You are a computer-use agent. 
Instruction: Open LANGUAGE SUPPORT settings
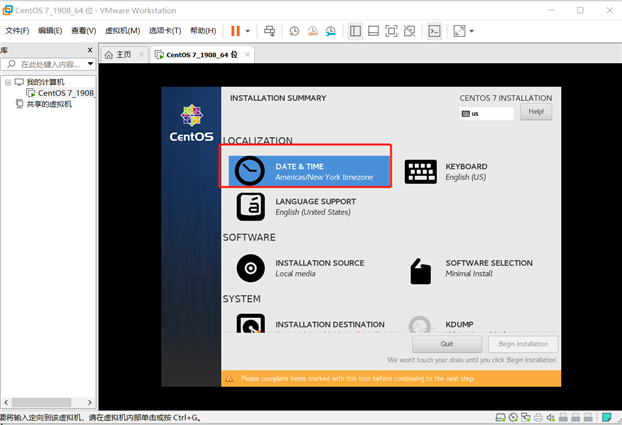click(315, 206)
